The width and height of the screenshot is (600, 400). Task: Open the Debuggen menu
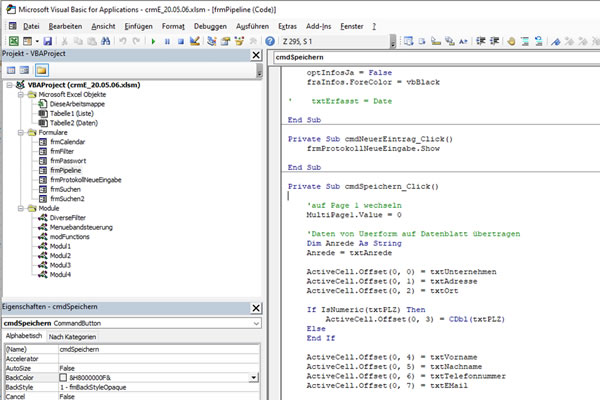[x=209, y=23]
